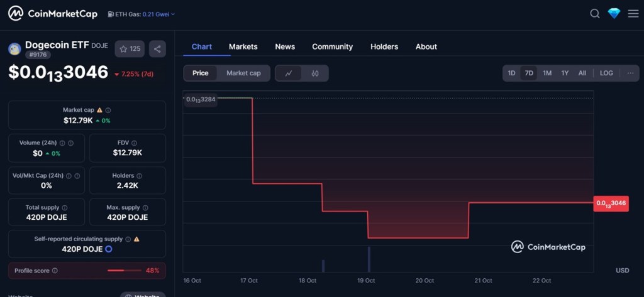Open chart more options ellipsis button

click(630, 73)
